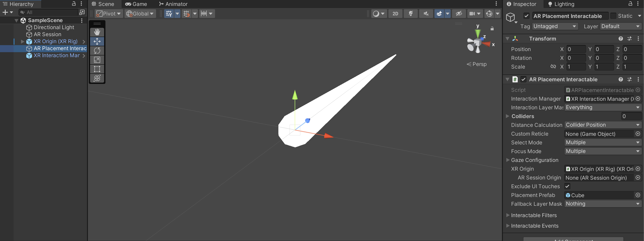Toggle scene lighting button
Viewport: 644px width, 241px height.
tap(411, 14)
